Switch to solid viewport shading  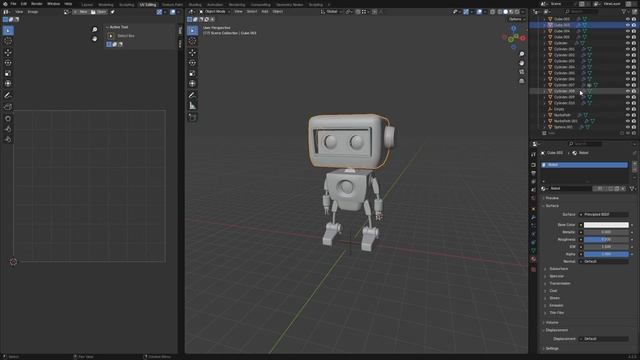pos(505,12)
